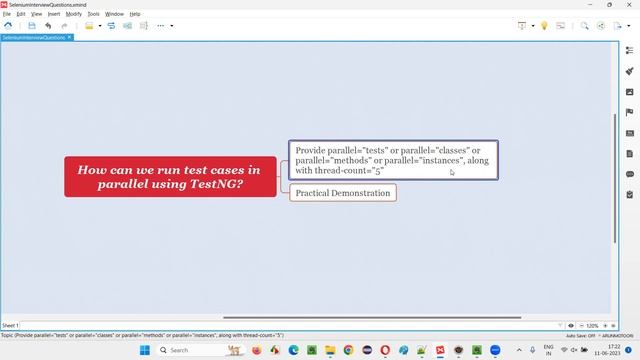
Task: Select the parallel thread-count subtopic
Action: click(393, 160)
